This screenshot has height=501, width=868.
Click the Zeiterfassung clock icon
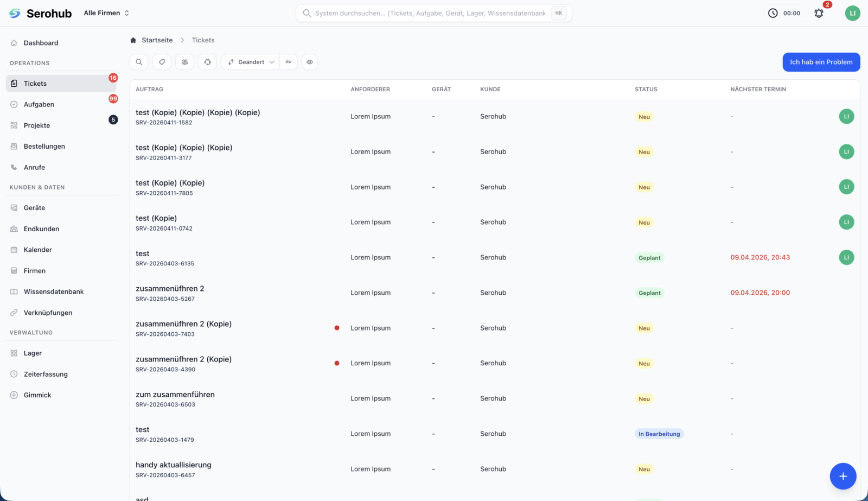pos(14,374)
